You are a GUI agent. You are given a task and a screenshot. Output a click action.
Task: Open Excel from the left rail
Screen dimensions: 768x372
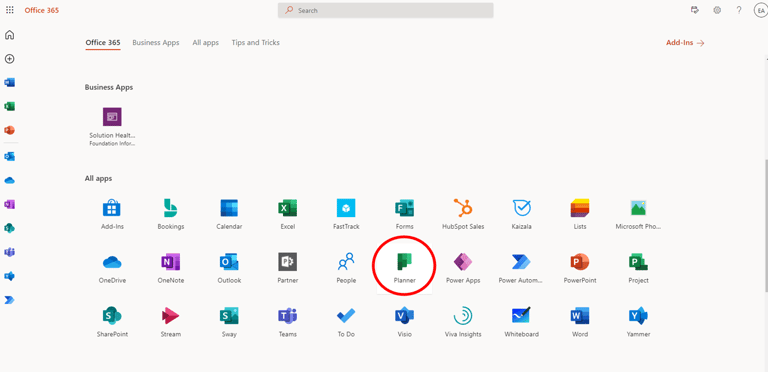[x=9, y=106]
